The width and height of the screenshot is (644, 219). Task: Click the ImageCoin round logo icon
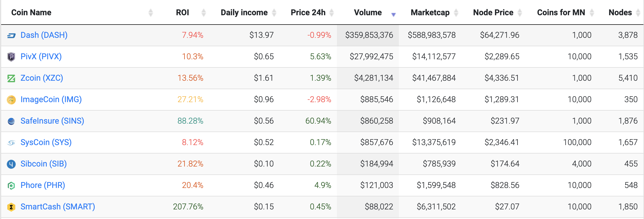pyautogui.click(x=11, y=100)
